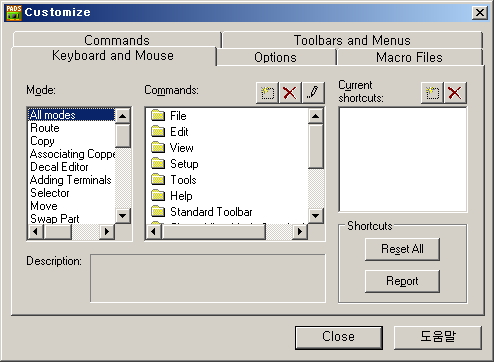The image size is (494, 362).
Task: Click the Commands list horizontal scrollbar thumb
Action: (x=214, y=231)
